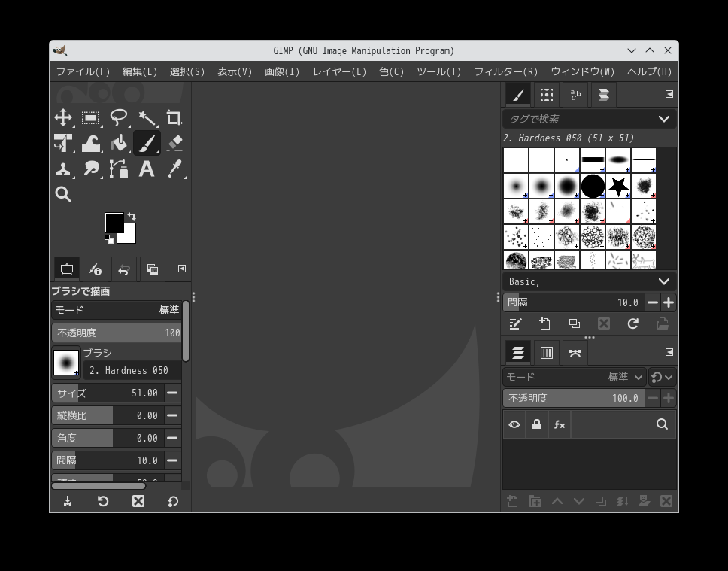Decrease angle value with minus button
The height and width of the screenshot is (571, 728).
[172, 438]
